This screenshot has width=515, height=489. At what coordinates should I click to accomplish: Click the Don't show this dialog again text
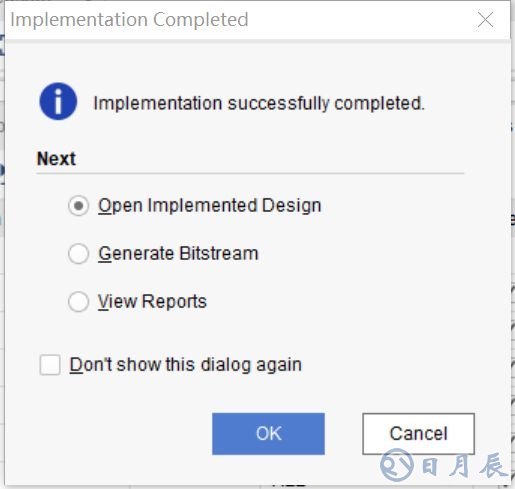click(186, 365)
